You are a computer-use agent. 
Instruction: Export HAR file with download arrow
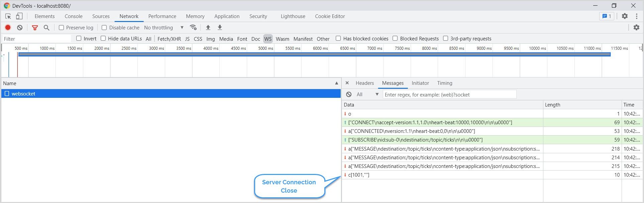[220, 27]
